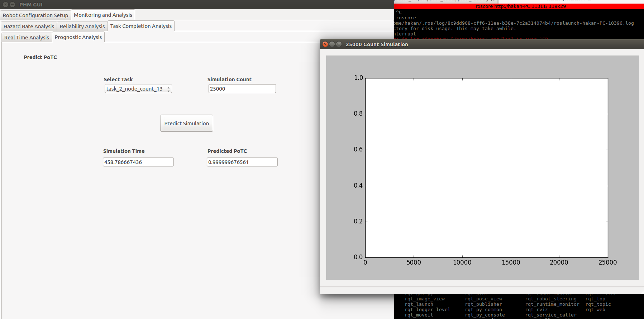Focus the roscore terminal red title bar
Viewport: 644px width, 319px height.
click(519, 6)
